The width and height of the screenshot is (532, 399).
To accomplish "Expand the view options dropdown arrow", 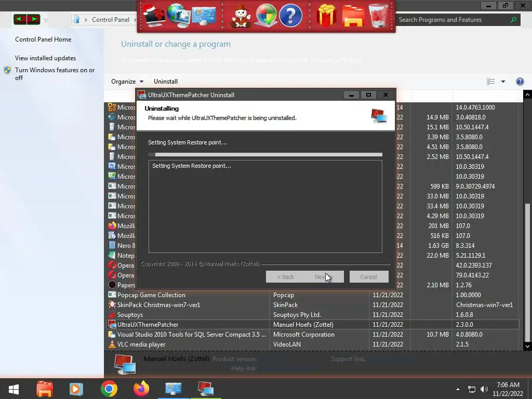I will pos(503,82).
